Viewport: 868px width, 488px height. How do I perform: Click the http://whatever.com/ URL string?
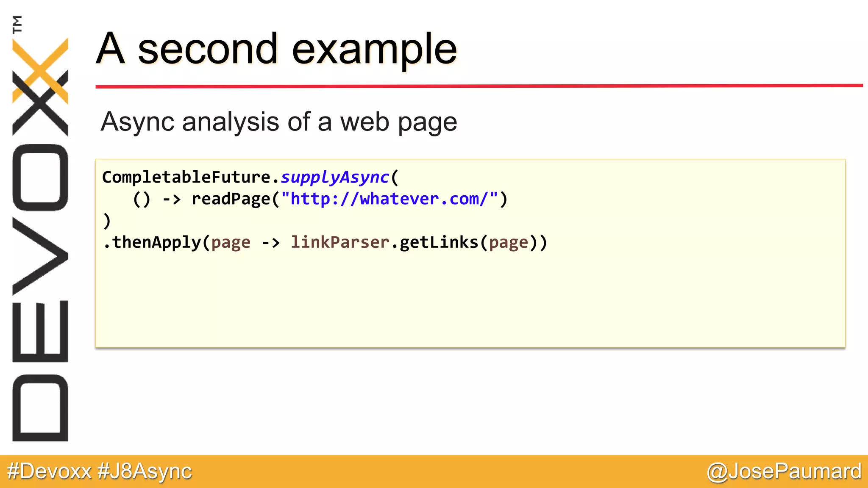(x=389, y=199)
